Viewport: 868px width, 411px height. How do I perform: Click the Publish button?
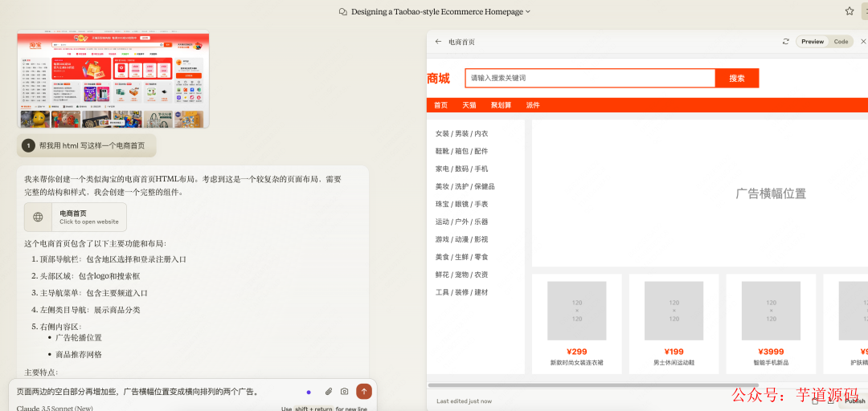[x=854, y=401]
